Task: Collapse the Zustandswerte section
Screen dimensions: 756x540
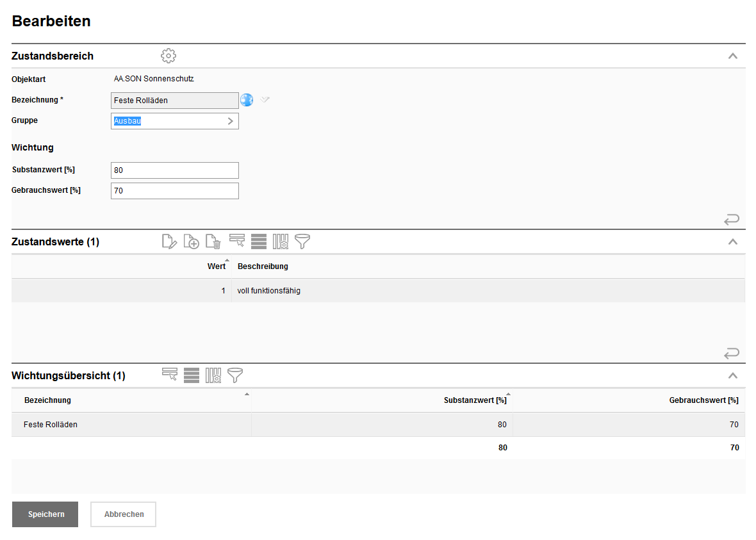Action: (x=733, y=242)
